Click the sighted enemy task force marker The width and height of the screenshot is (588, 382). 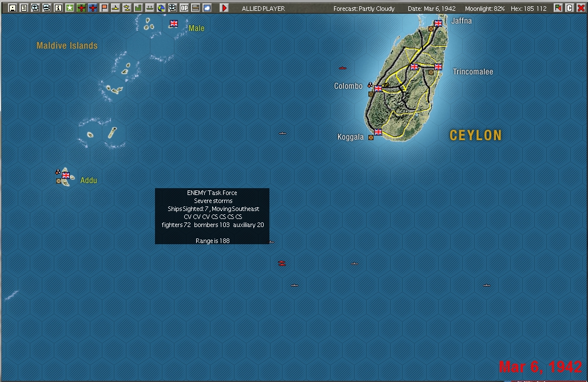click(x=282, y=263)
